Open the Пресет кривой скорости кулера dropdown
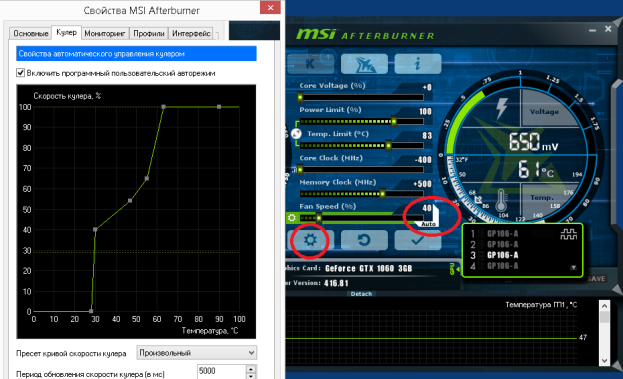Viewport: 623px width, 379px height. tap(197, 352)
